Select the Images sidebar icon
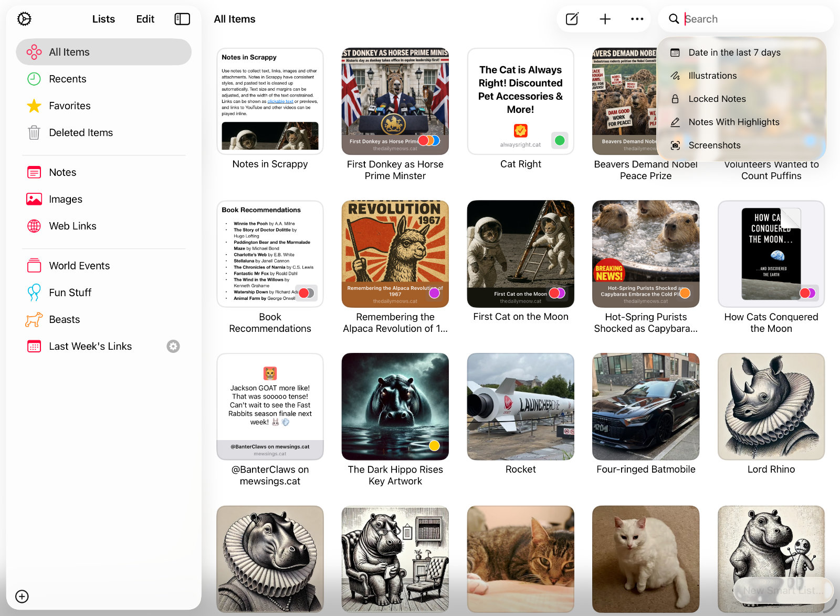Screen dimensions: 840x616 coord(34,199)
